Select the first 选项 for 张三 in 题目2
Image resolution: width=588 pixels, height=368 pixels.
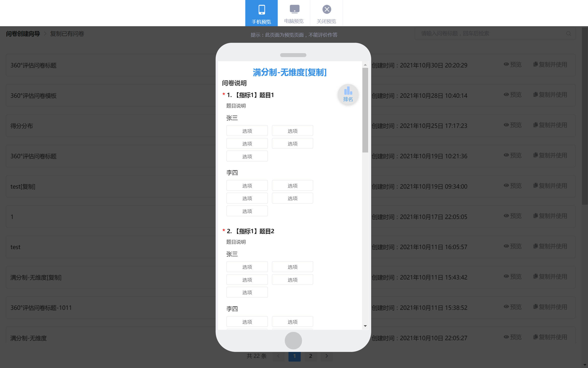pyautogui.click(x=247, y=267)
